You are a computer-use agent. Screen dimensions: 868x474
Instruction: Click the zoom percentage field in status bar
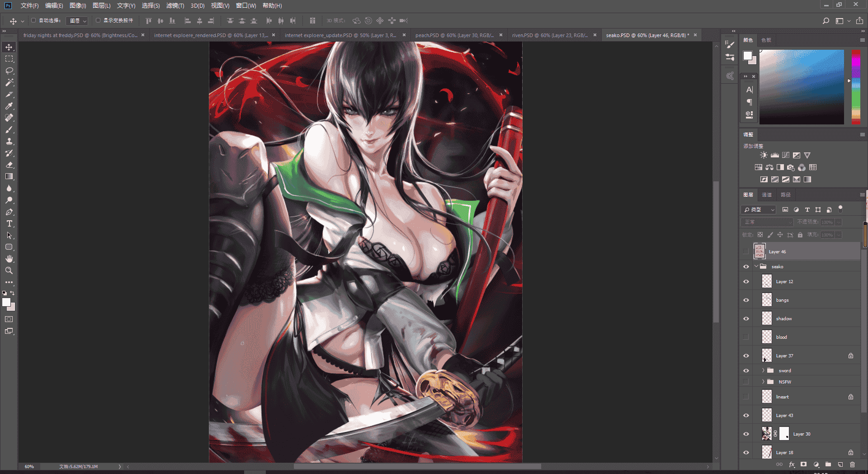pos(30,466)
